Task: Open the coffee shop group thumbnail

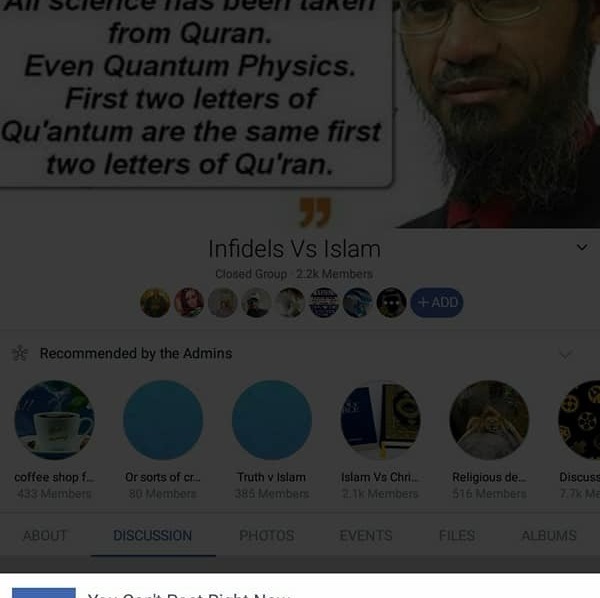Action: (x=54, y=420)
